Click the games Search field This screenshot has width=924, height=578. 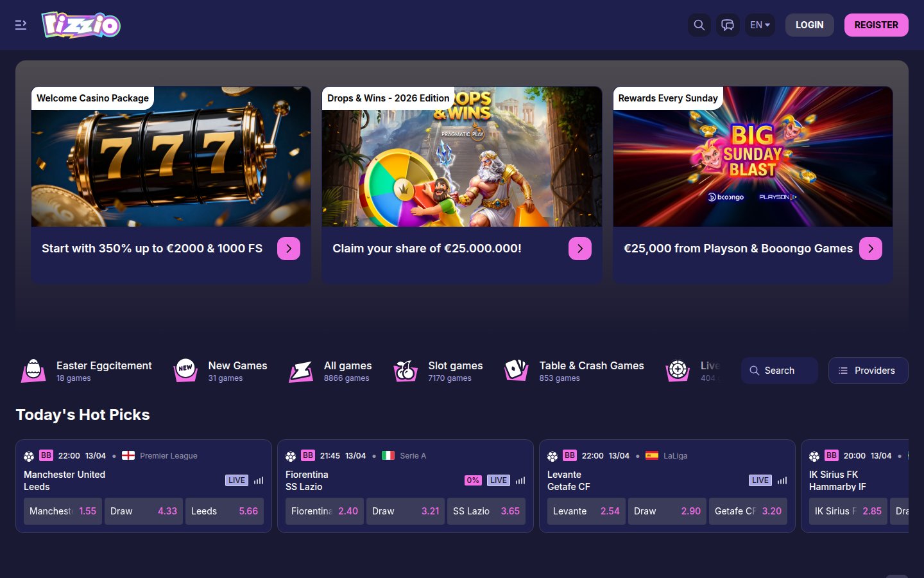(780, 371)
